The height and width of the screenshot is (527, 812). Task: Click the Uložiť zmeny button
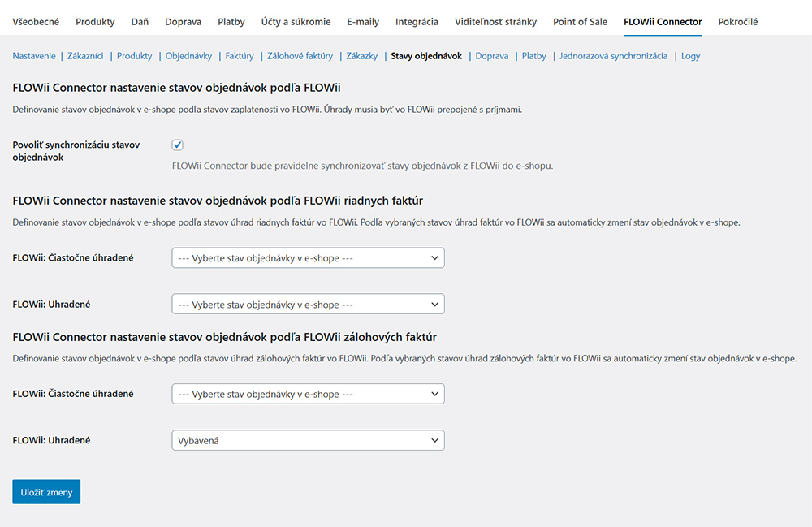[x=46, y=492]
